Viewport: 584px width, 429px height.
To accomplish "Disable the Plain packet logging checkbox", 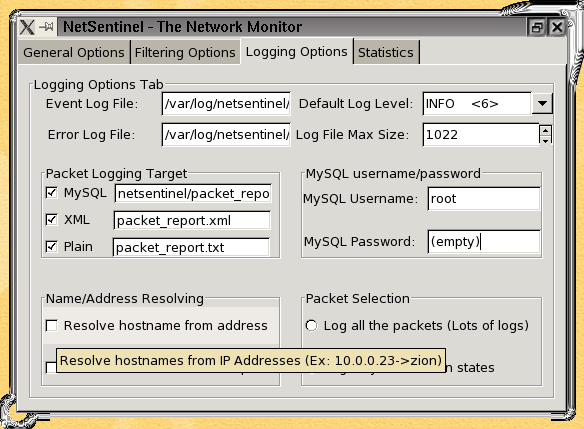I will [x=51, y=246].
